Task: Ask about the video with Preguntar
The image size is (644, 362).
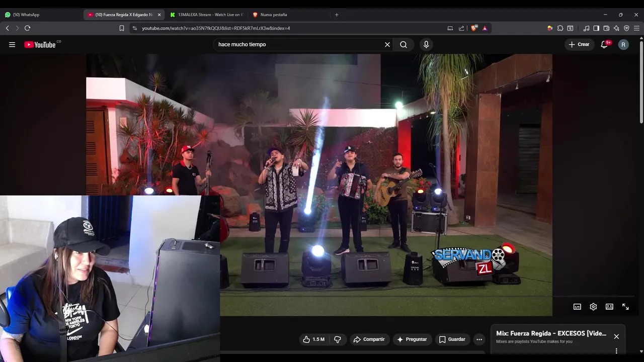Action: 412,339
